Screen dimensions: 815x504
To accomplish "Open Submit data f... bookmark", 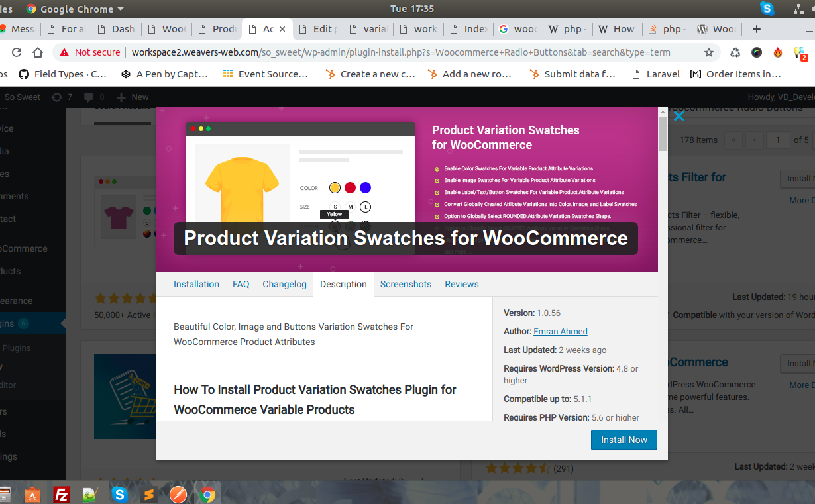I will click(x=572, y=74).
